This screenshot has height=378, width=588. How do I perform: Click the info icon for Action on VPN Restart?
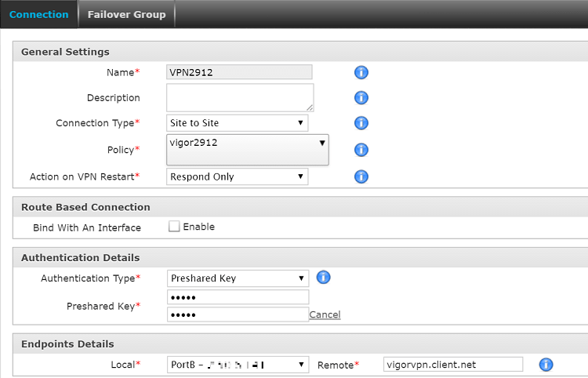click(361, 176)
